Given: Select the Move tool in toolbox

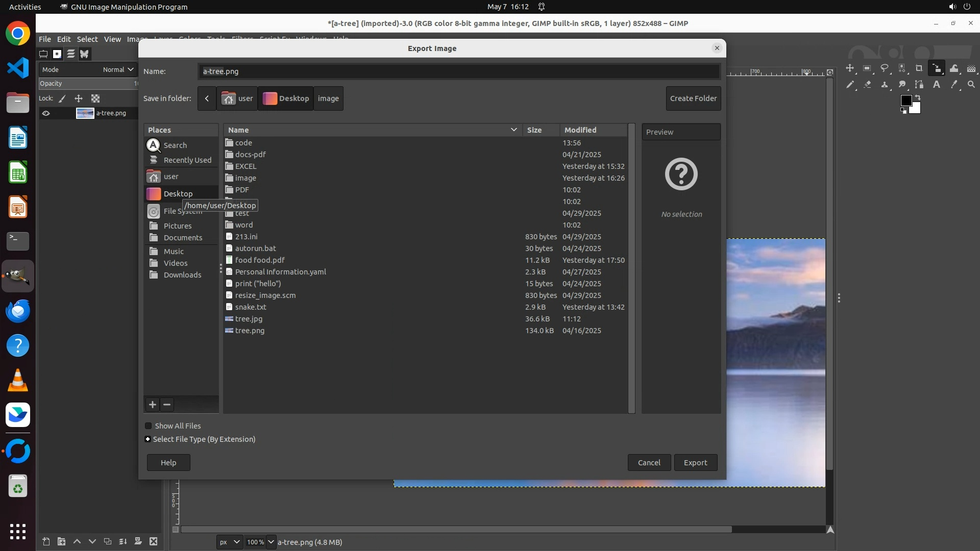Looking at the screenshot, I should coord(850,68).
